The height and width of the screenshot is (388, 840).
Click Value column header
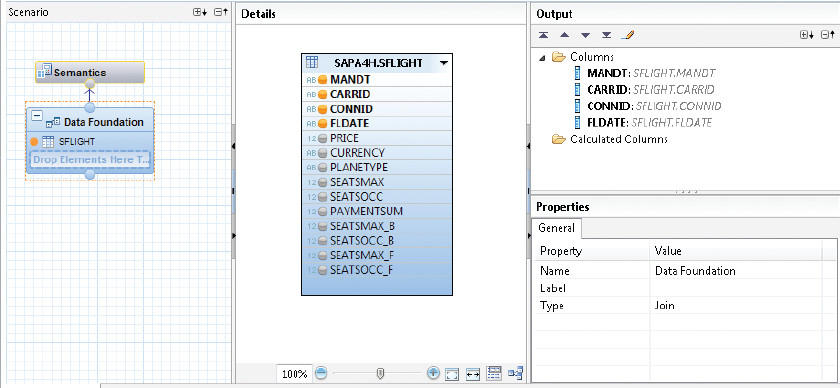click(735, 250)
